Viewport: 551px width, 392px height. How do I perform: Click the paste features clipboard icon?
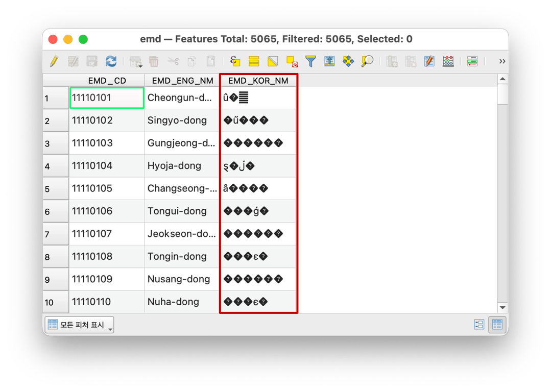pos(211,61)
